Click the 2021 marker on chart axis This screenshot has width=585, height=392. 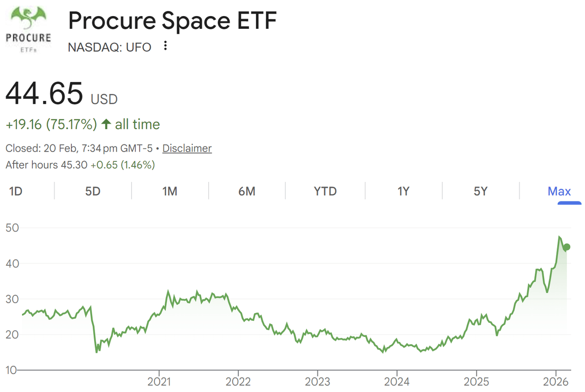pyautogui.click(x=159, y=380)
